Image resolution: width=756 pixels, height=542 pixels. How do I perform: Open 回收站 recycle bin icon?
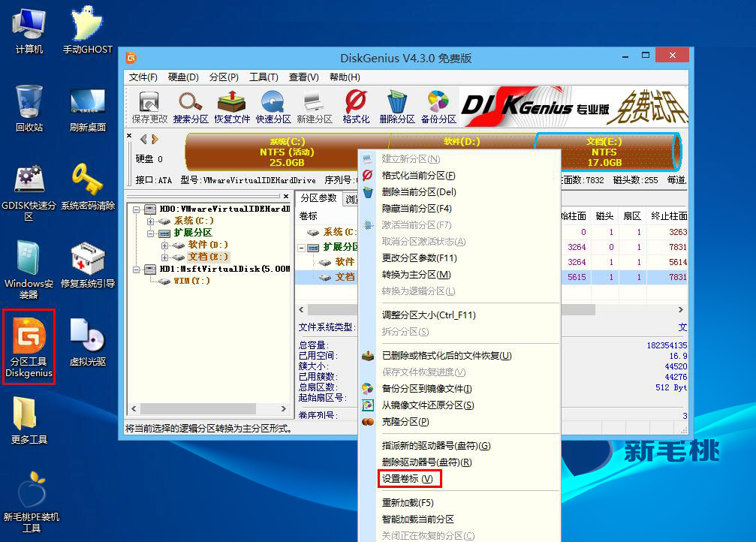(29, 108)
